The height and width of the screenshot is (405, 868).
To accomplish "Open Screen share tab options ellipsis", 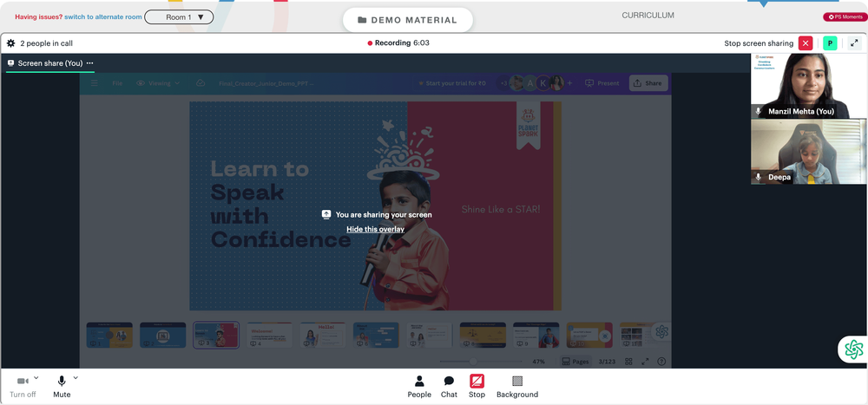I will (89, 63).
